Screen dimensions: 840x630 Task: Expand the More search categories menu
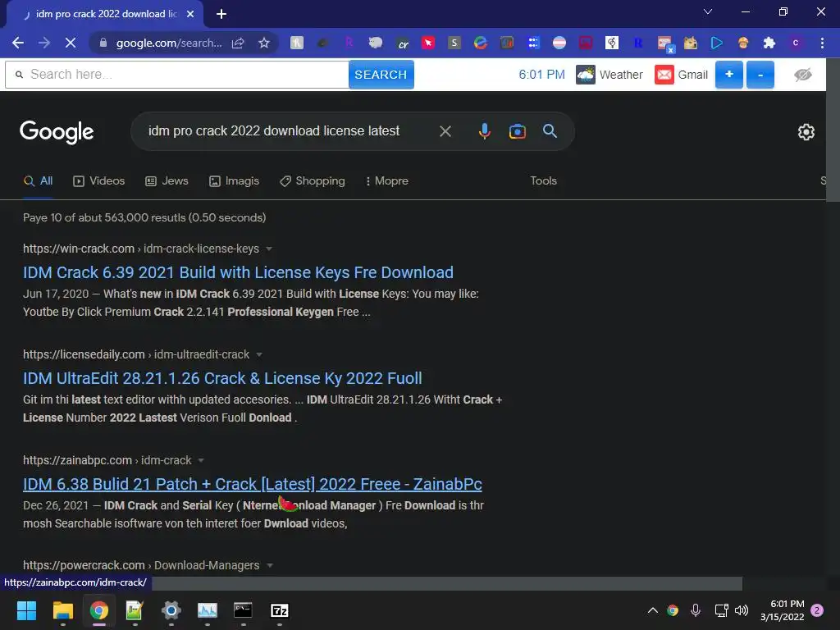tap(386, 181)
